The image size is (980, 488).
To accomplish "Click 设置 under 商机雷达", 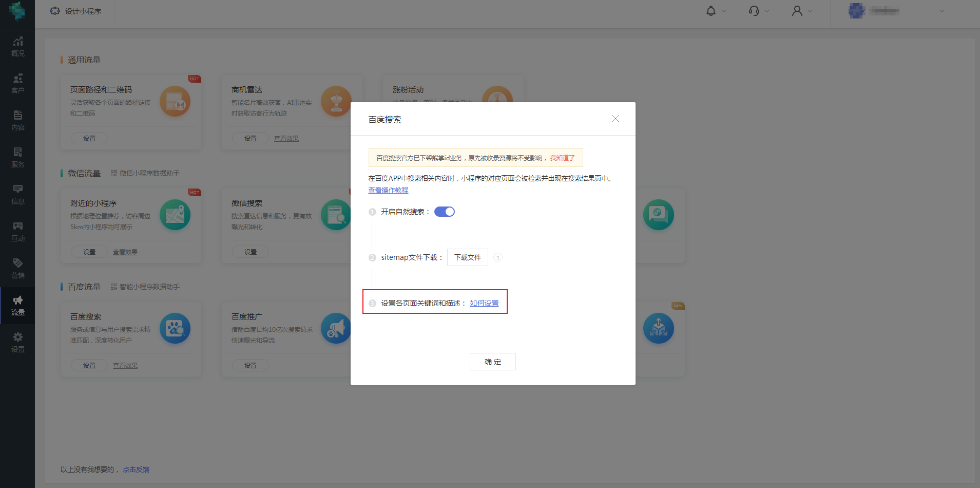I will click(x=251, y=138).
